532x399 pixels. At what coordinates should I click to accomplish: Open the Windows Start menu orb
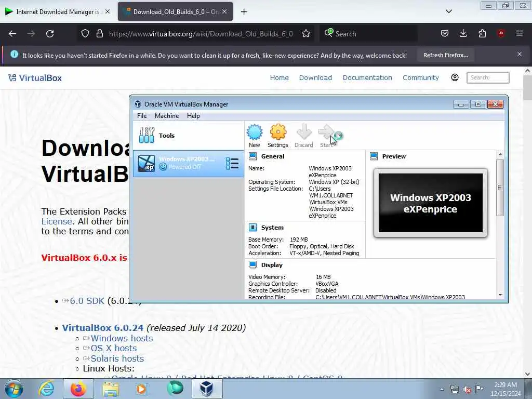click(x=14, y=389)
